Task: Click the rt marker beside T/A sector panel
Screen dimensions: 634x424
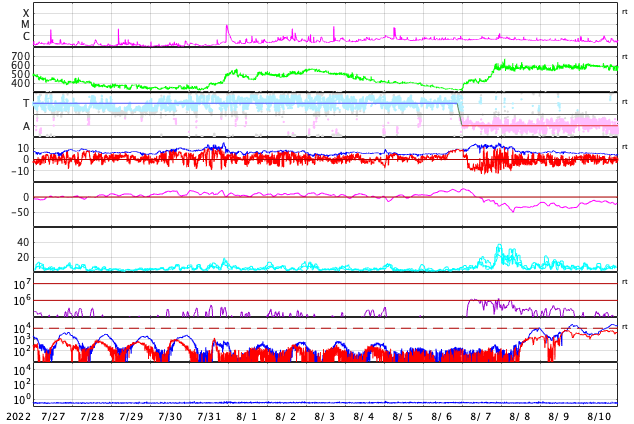Action: (x=625, y=101)
